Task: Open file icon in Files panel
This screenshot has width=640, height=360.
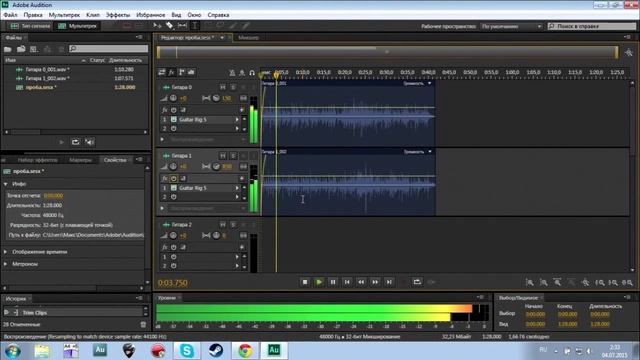Action: point(8,49)
